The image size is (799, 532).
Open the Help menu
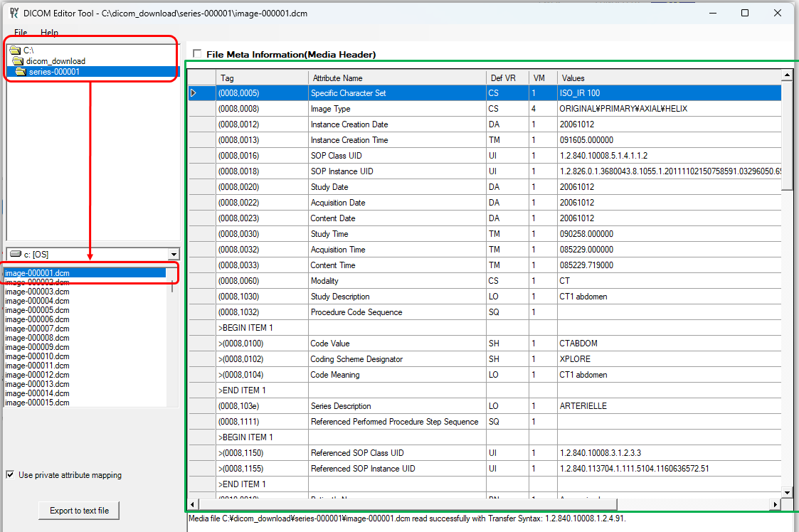point(49,33)
